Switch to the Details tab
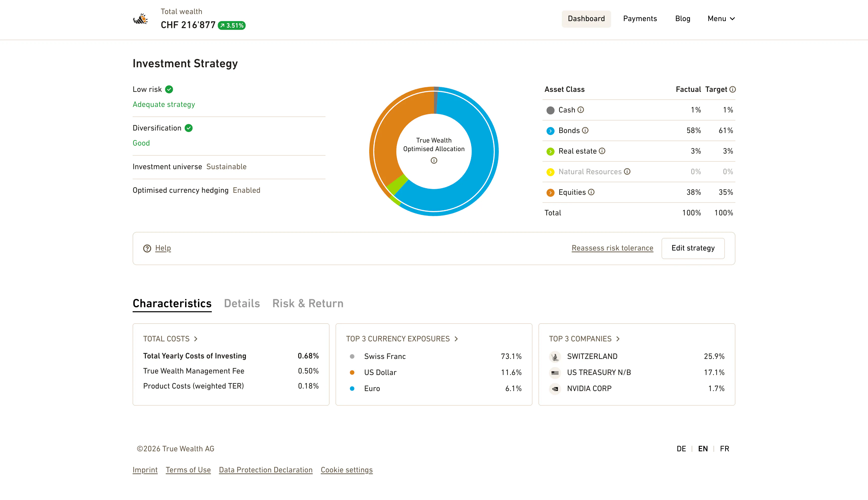This screenshot has height=500, width=868. 242,303
